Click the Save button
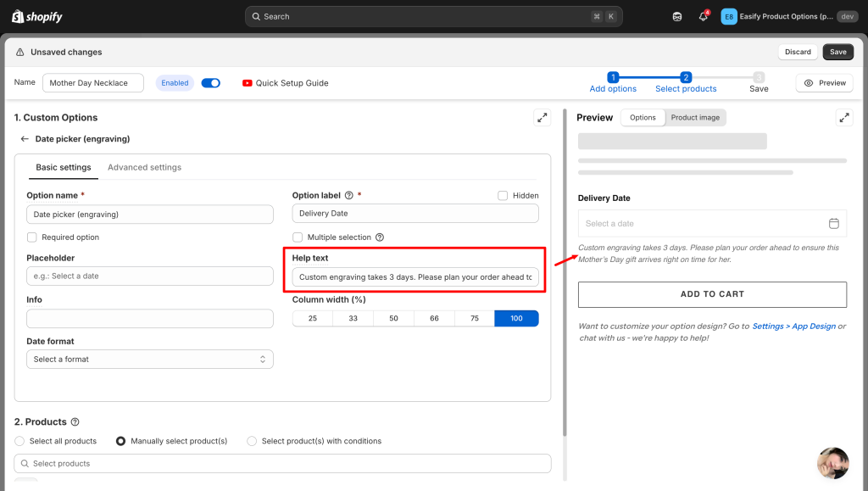This screenshot has width=868, height=491. (837, 52)
